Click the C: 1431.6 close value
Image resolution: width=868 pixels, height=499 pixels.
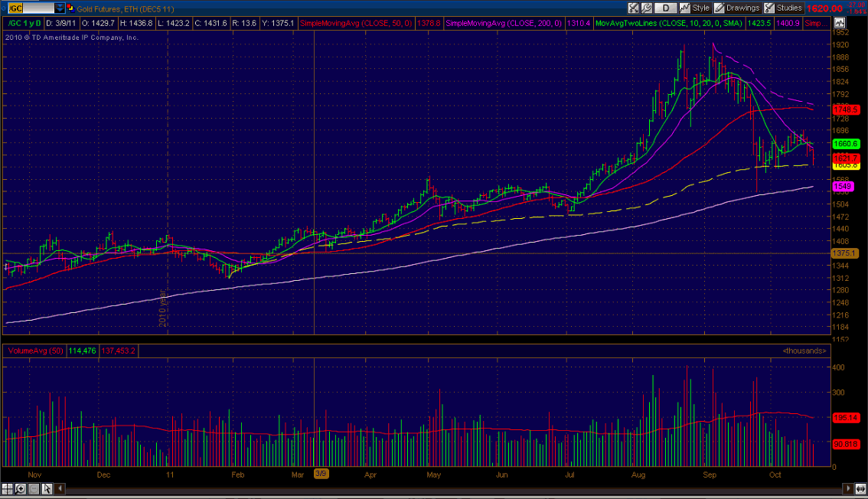click(211, 23)
